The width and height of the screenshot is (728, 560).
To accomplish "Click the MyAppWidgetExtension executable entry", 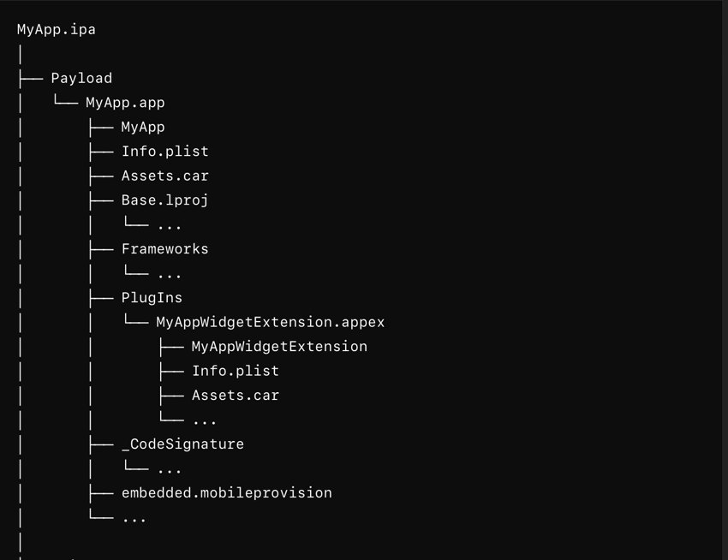I will point(279,347).
